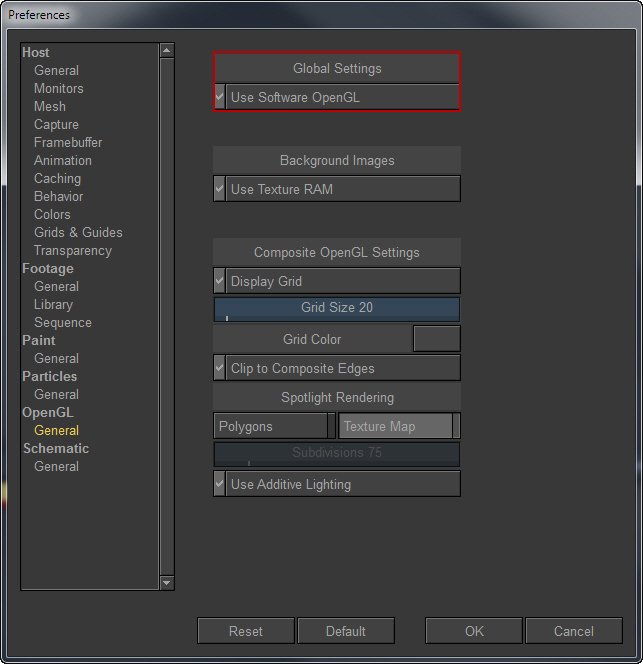Open the Grid Color swatch
Viewport: 643px width, 664px height.
click(437, 339)
